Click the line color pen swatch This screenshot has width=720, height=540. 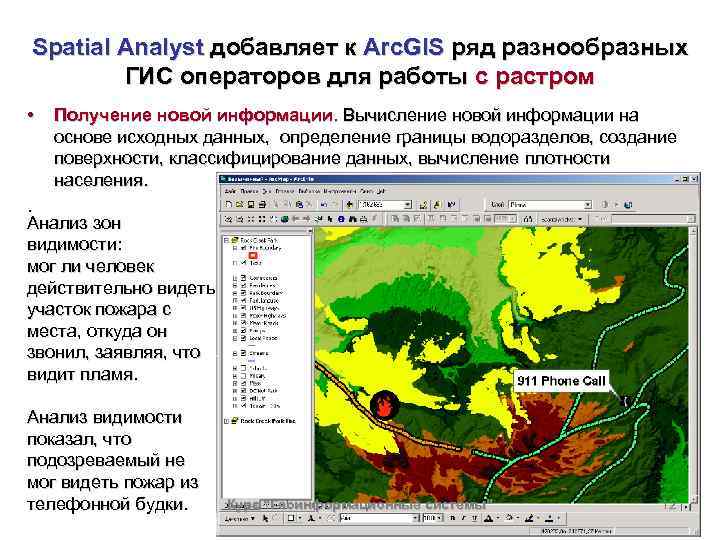coord(529,518)
